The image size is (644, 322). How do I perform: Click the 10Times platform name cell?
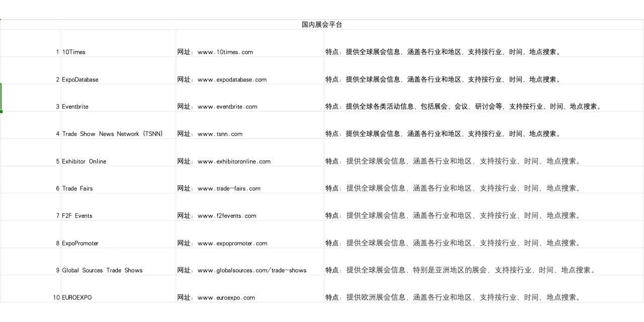coord(73,52)
